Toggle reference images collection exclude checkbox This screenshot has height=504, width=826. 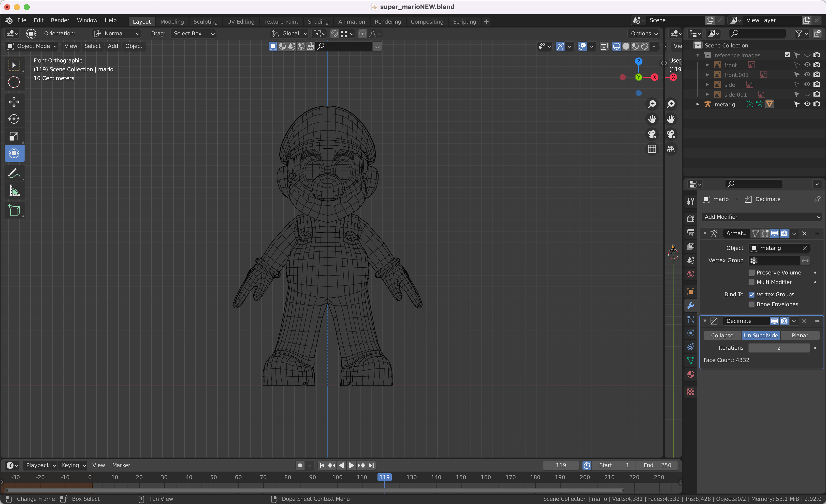click(787, 55)
